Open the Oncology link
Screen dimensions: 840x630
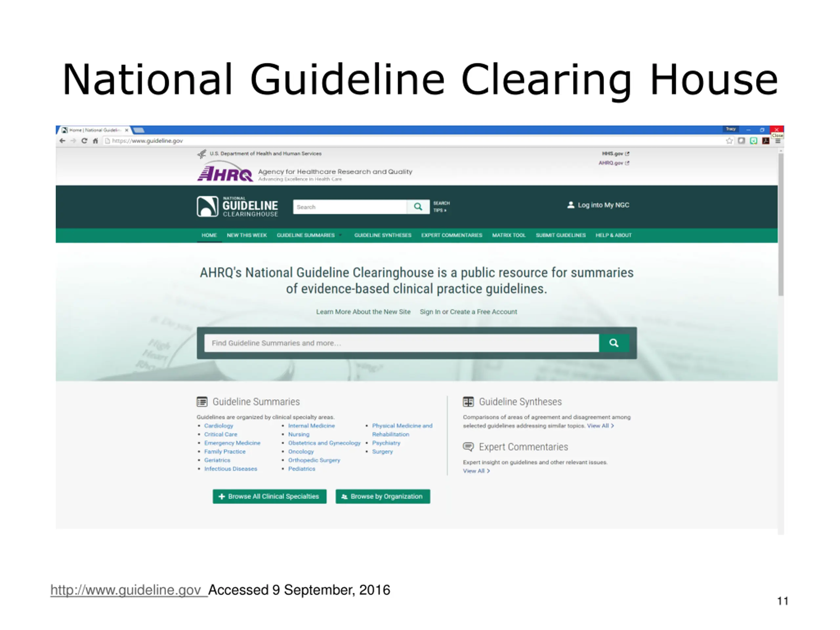pos(301,451)
